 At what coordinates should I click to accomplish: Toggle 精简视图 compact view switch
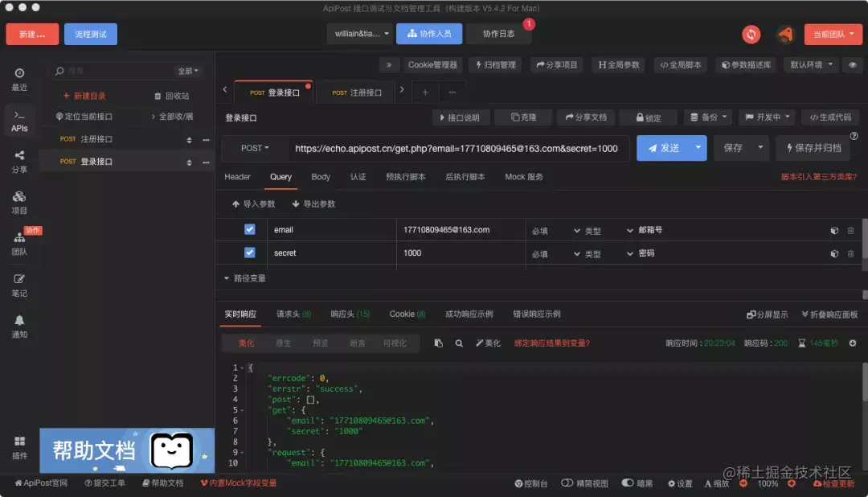pyautogui.click(x=584, y=483)
